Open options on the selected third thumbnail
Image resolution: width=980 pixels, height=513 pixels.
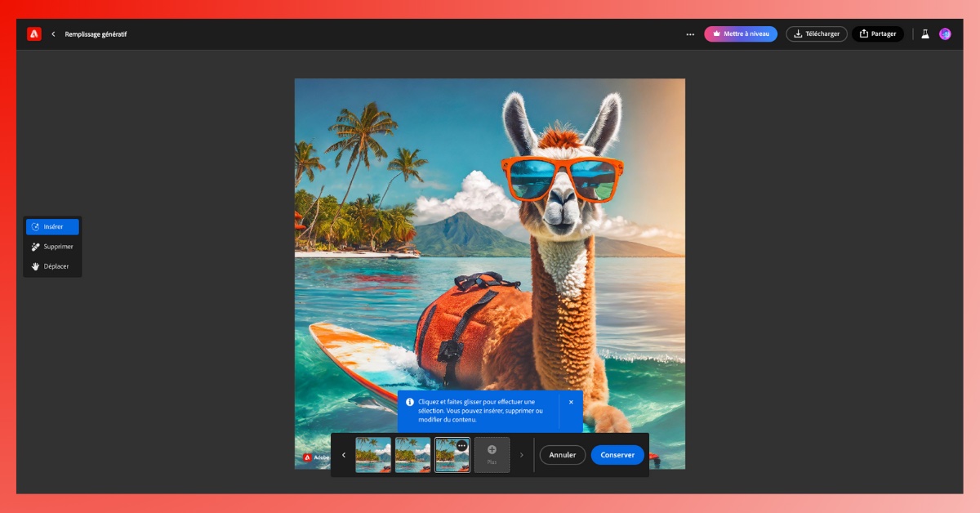tap(461, 446)
